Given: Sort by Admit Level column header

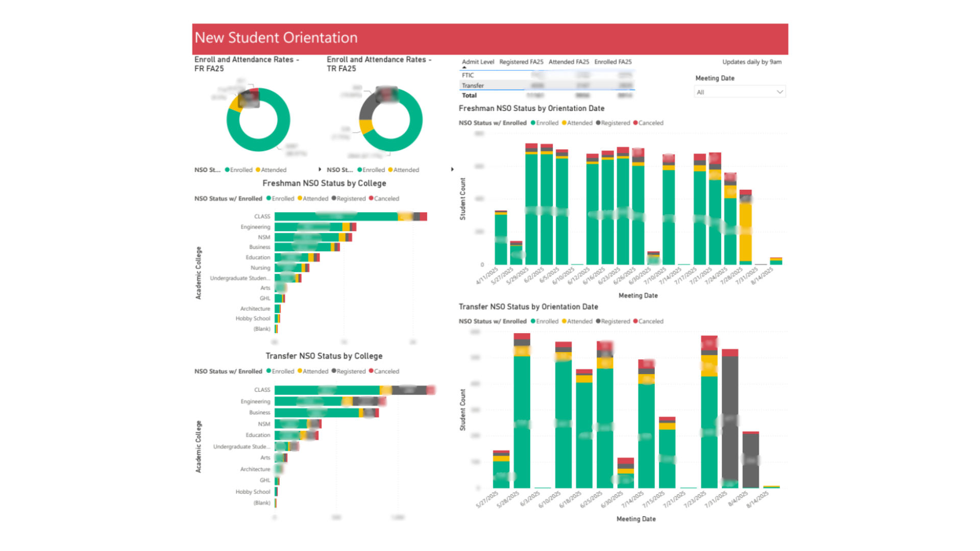Looking at the screenshot, I should [478, 62].
